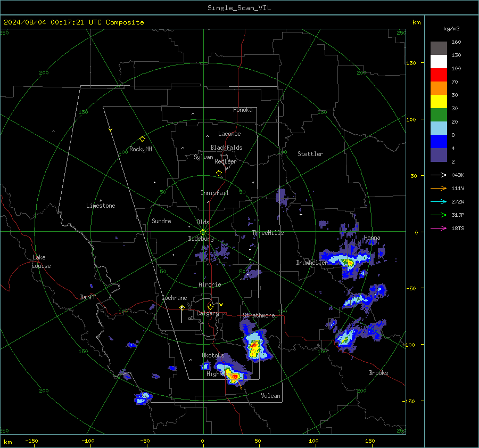
Task: Click the Sundre label
Action: pos(161,221)
